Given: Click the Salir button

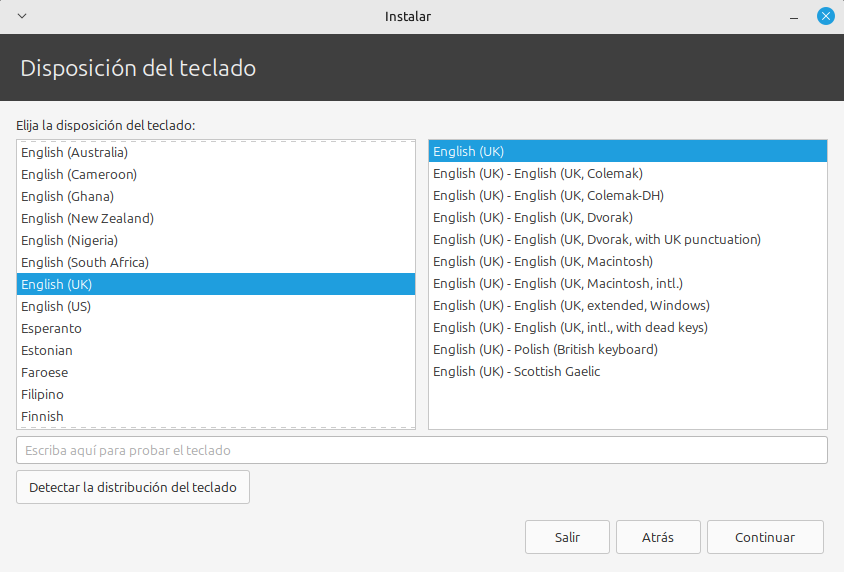Looking at the screenshot, I should click(x=567, y=537).
